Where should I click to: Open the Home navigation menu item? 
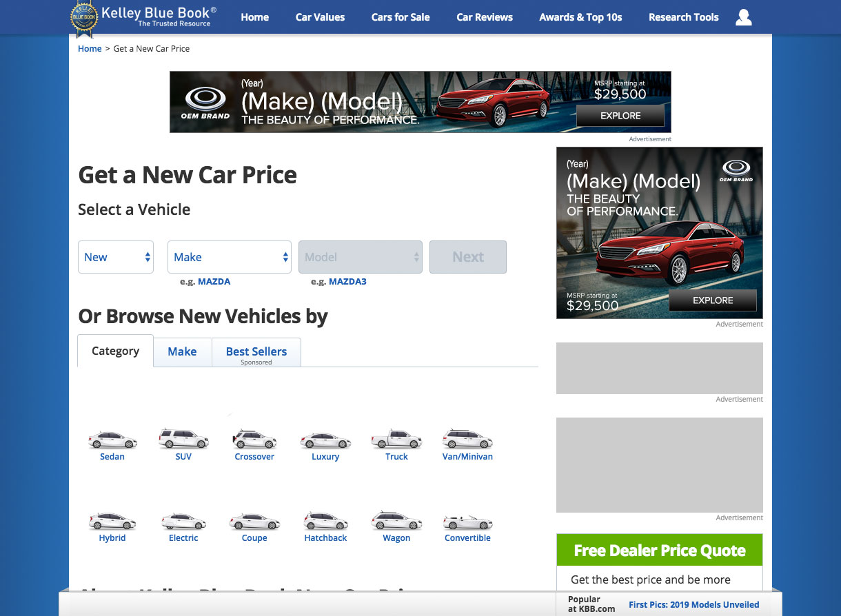pyautogui.click(x=255, y=17)
